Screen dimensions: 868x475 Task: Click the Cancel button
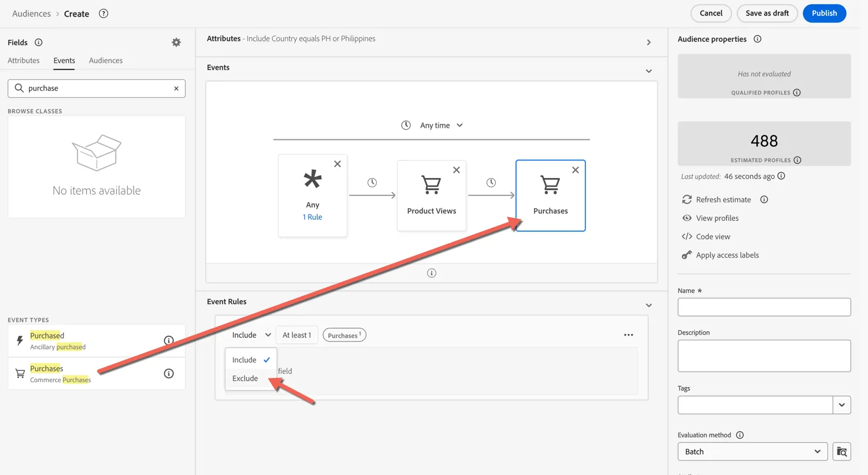pos(711,13)
